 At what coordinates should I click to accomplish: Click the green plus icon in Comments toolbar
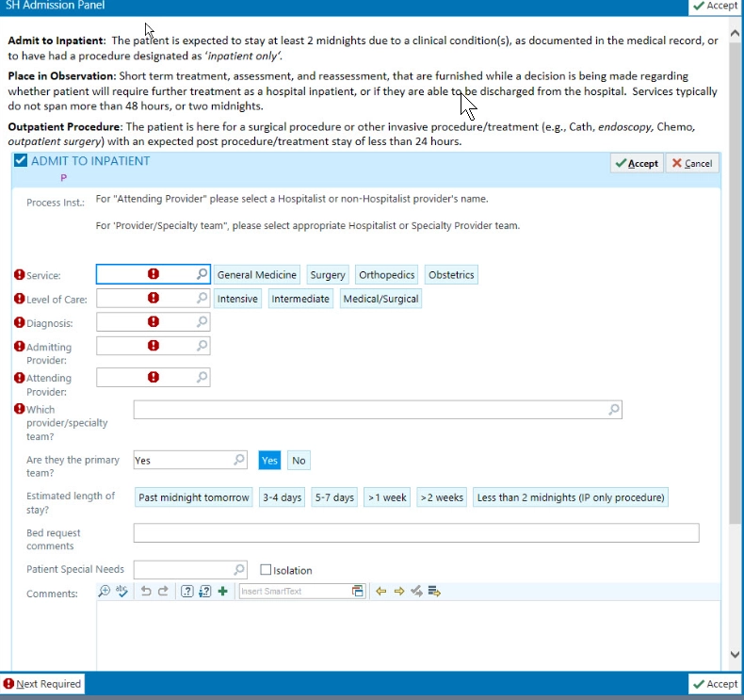point(222,592)
